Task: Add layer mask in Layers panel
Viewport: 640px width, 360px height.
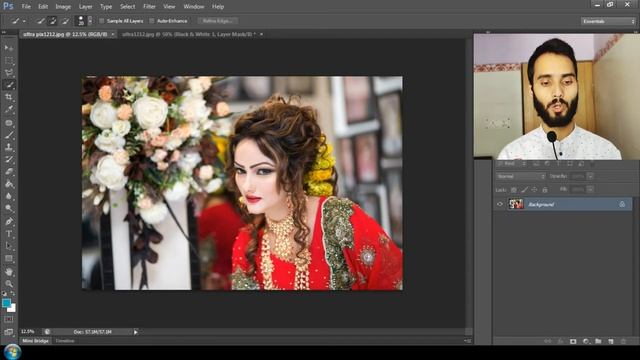Action: (x=573, y=341)
